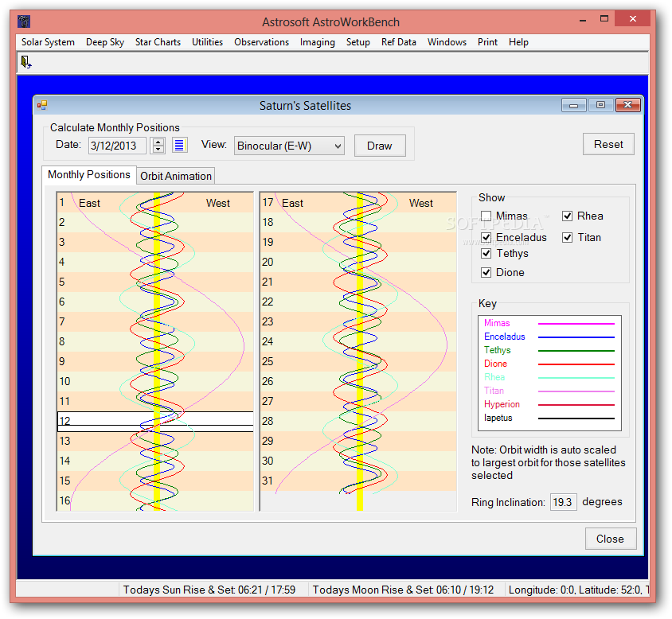Minimize the AstroWorkBench main window
Screen dimensions: 672x619
(583, 20)
